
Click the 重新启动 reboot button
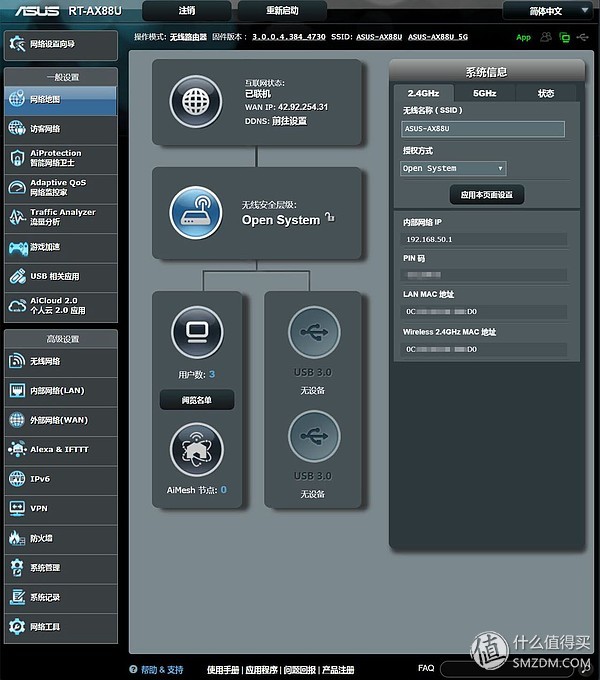[282, 11]
